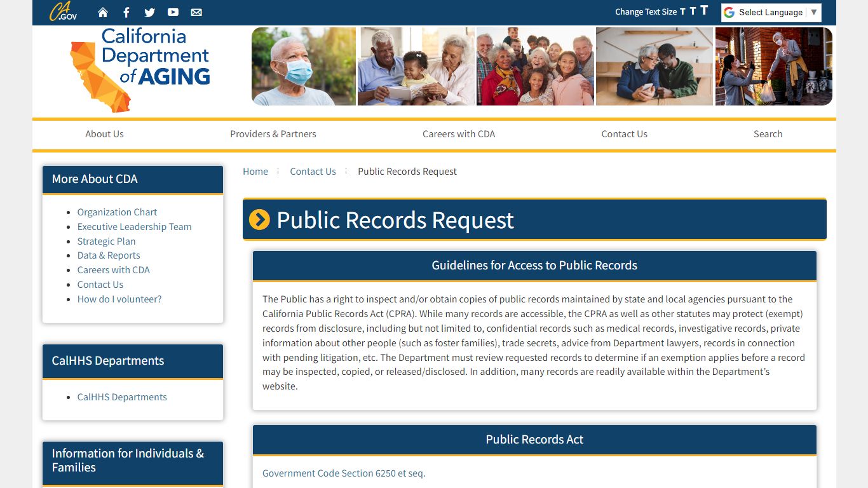This screenshot has width=868, height=488.
Task: Select the smallest text size T
Action: click(x=682, y=11)
